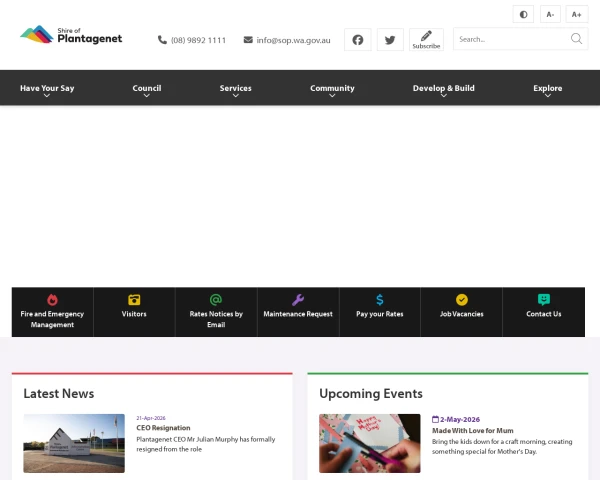This screenshot has width=600, height=480.
Task: Open Rates Notices by Email link
Action: point(216,319)
